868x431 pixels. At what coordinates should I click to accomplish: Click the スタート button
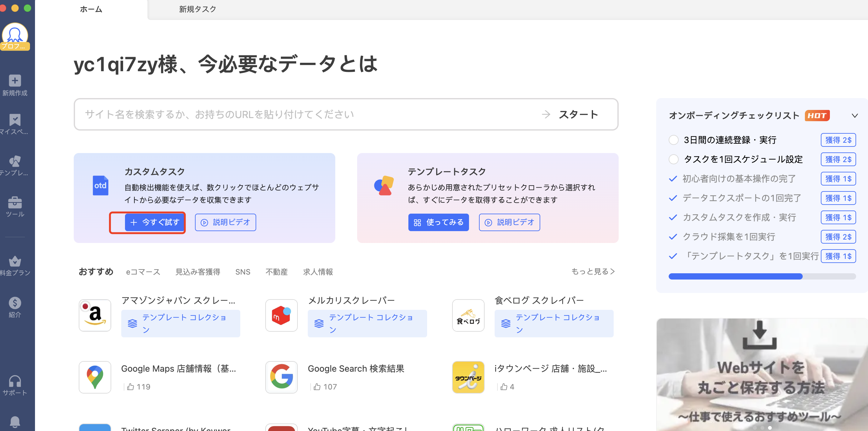point(578,115)
